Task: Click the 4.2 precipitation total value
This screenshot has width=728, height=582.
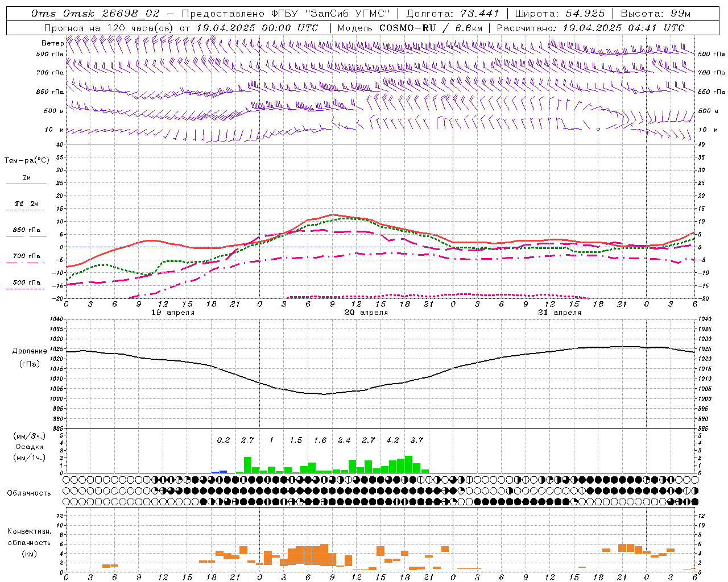Action: click(392, 440)
